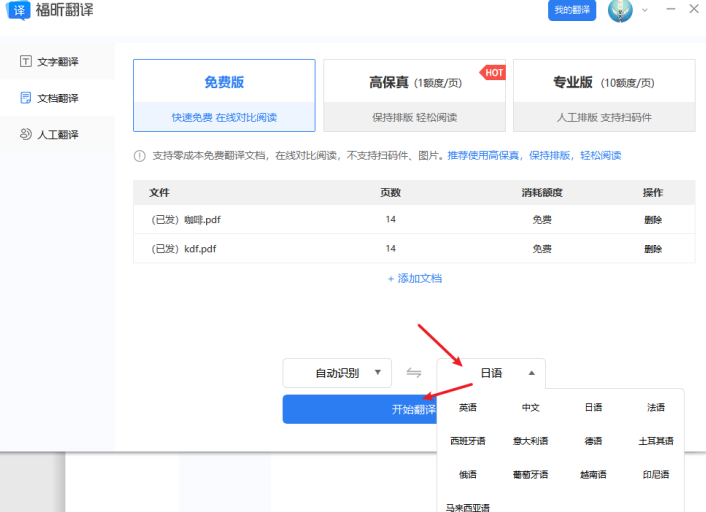Choose 中文 from the language list

click(530, 408)
